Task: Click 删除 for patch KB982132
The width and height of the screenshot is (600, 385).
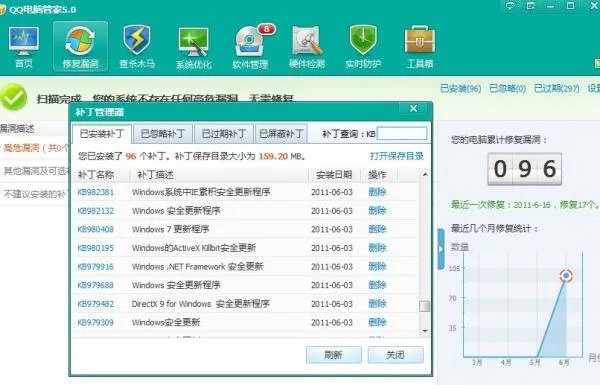Action: coord(377,210)
